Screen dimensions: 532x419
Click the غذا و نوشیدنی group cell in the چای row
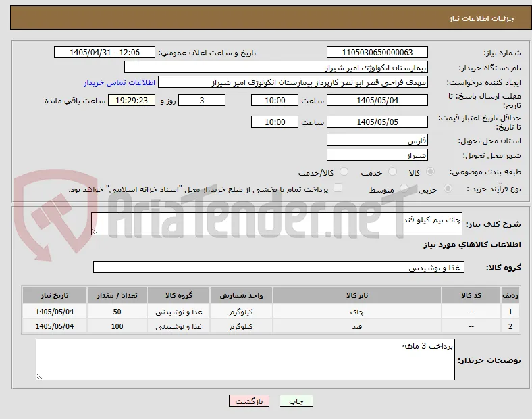tap(179, 312)
